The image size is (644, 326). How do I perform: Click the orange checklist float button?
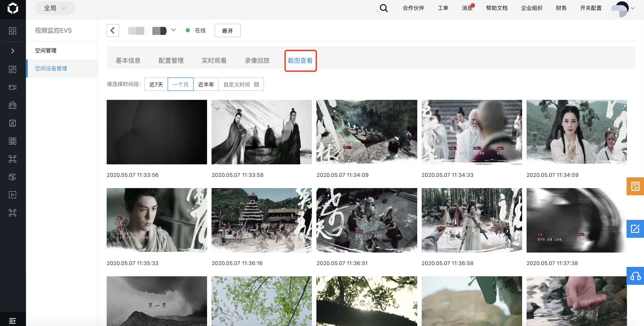pyautogui.click(x=635, y=186)
